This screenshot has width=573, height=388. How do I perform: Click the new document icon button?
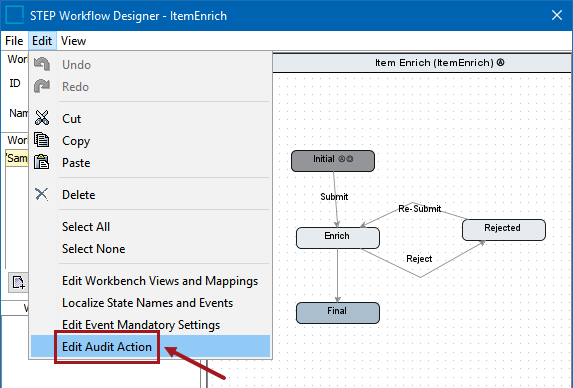pyautogui.click(x=18, y=282)
